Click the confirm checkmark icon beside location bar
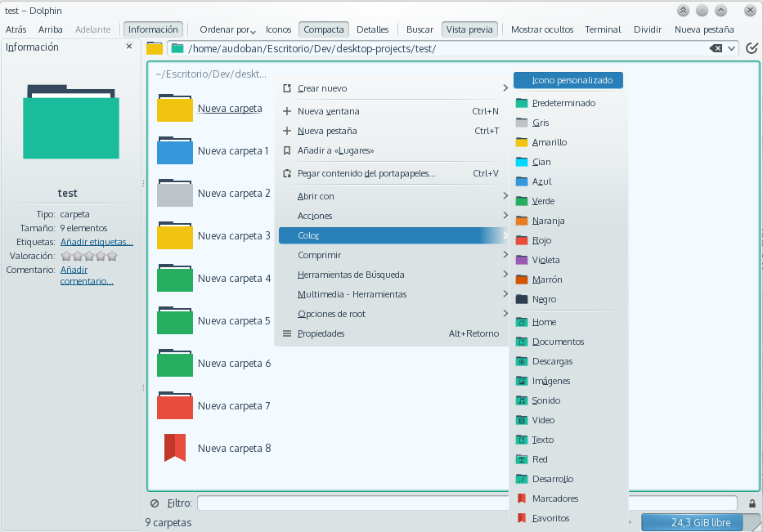The height and width of the screenshot is (532, 763). [752, 47]
